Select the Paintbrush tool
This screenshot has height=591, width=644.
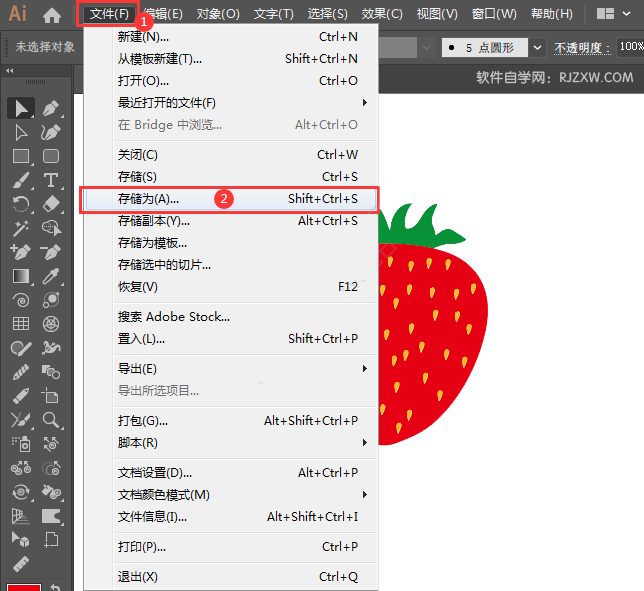click(x=21, y=180)
